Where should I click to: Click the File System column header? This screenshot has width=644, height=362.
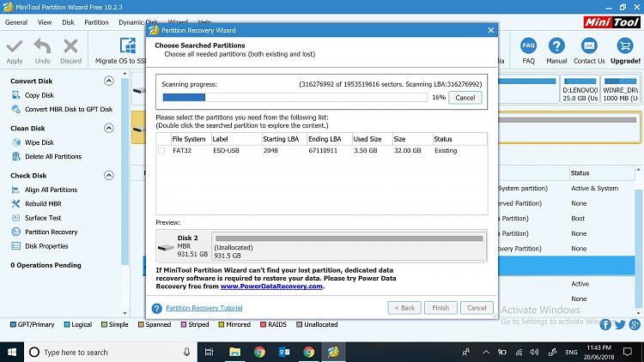point(189,139)
